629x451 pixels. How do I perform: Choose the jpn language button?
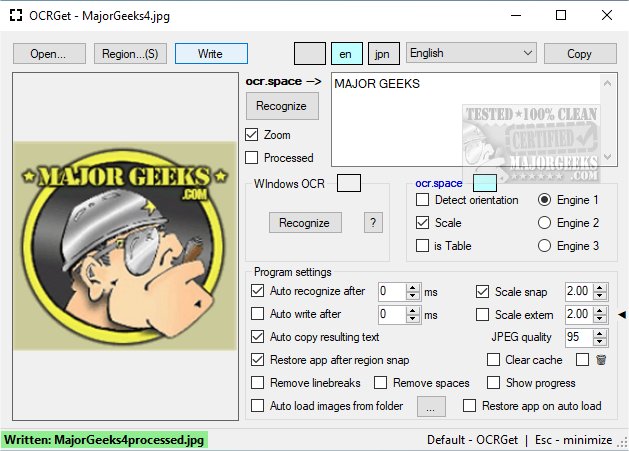[383, 53]
